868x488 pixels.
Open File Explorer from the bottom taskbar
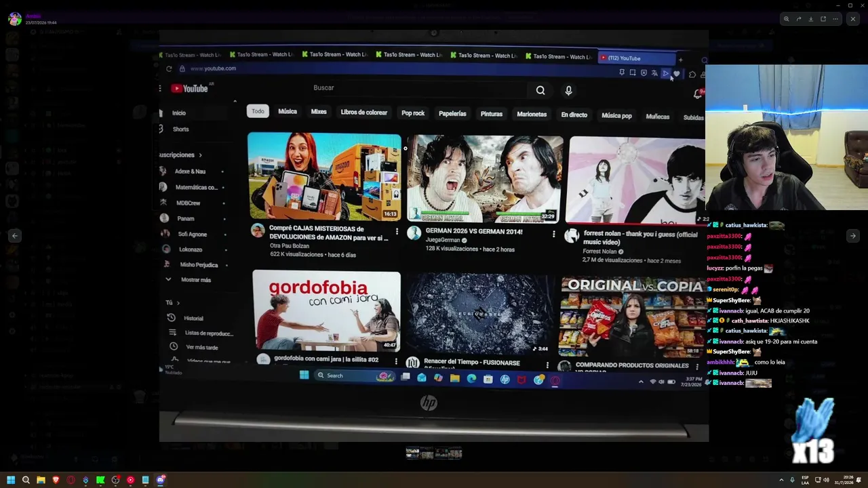coord(41,480)
